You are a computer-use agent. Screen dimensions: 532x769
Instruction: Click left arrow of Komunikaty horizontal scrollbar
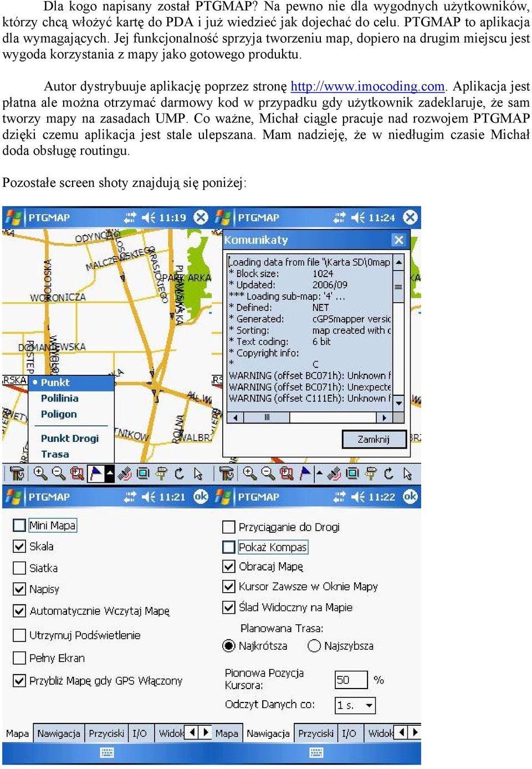click(x=235, y=417)
